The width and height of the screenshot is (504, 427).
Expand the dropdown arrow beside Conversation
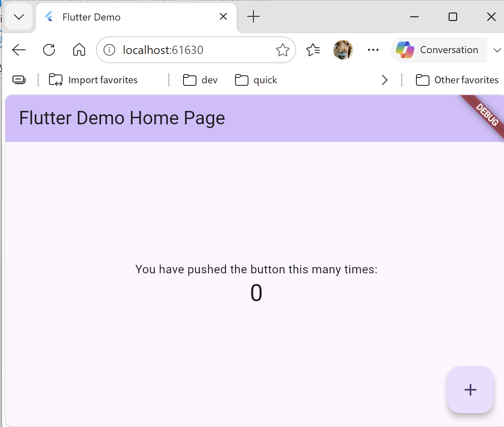click(497, 50)
